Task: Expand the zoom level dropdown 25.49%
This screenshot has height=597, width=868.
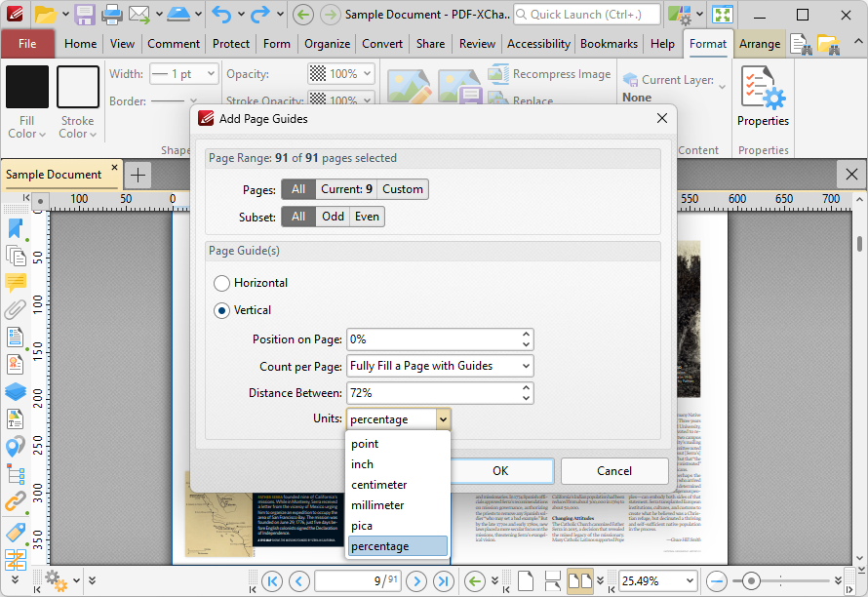Action: [689, 580]
